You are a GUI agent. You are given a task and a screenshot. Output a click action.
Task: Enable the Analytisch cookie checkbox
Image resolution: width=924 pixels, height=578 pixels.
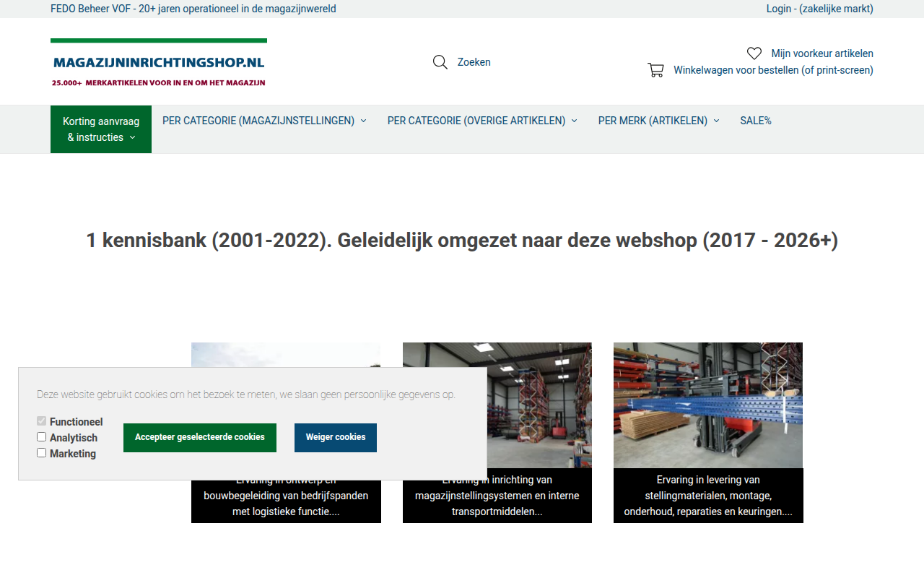[42, 437]
